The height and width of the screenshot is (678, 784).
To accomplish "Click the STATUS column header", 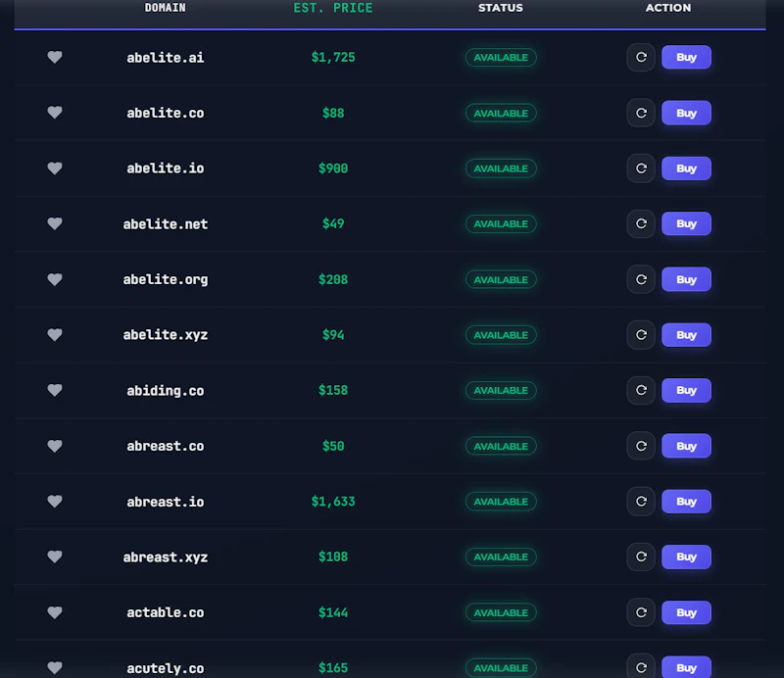I will [x=501, y=8].
